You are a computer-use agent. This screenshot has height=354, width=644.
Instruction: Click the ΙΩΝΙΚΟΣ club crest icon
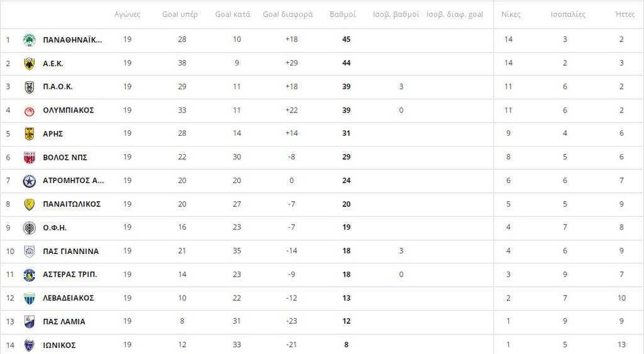(x=29, y=345)
